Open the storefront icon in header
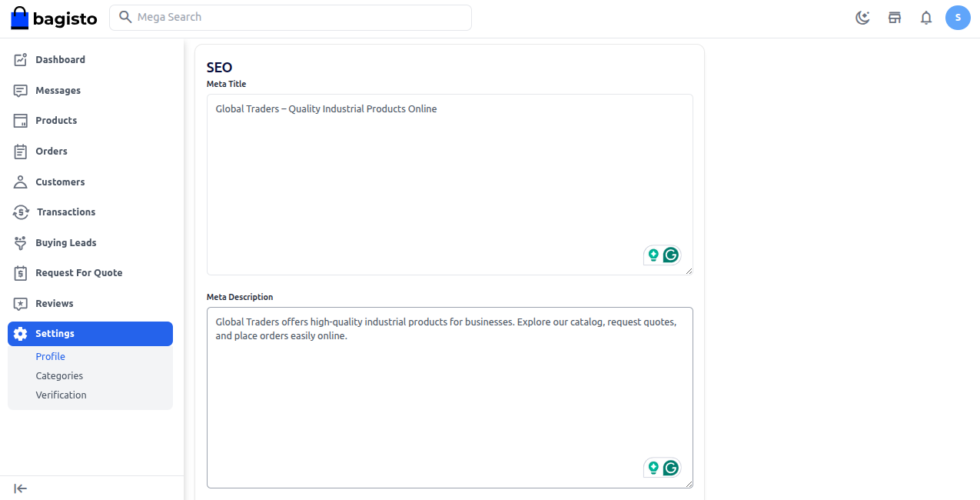 pos(895,18)
